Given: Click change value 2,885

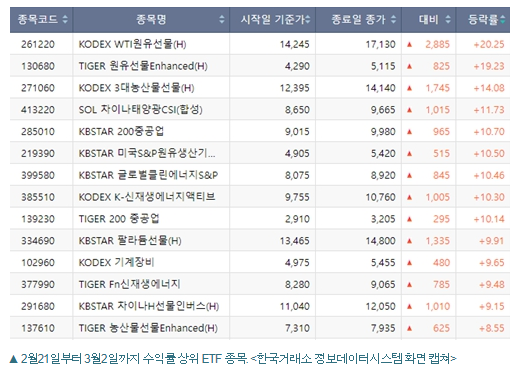Looking at the screenshot, I should click(x=438, y=44).
